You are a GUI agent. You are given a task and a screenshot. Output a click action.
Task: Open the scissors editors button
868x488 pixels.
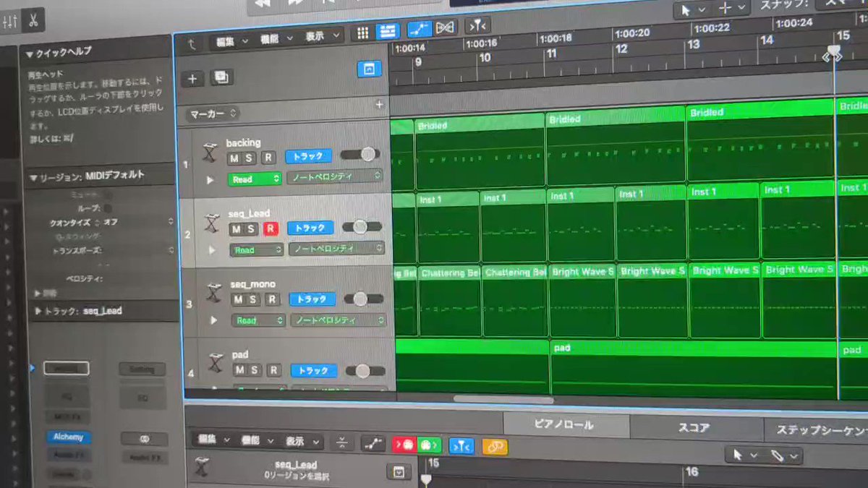pos(33,21)
